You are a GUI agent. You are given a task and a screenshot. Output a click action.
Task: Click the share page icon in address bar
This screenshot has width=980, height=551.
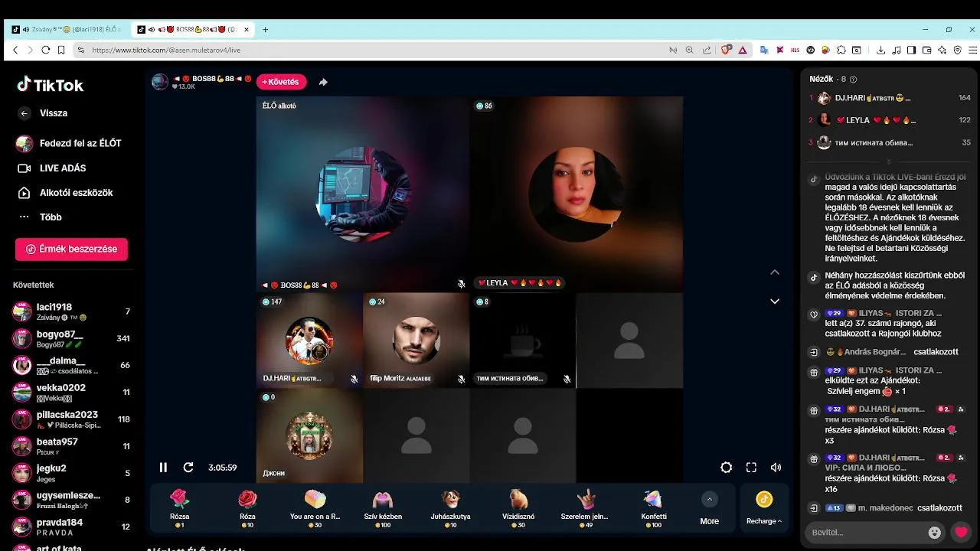click(x=706, y=50)
